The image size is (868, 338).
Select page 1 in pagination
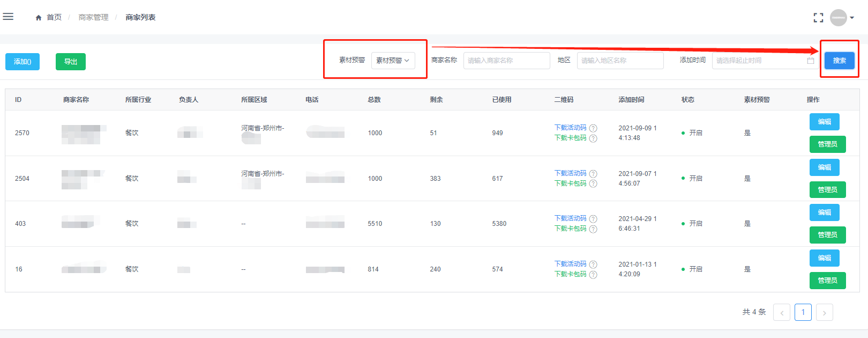(x=803, y=312)
